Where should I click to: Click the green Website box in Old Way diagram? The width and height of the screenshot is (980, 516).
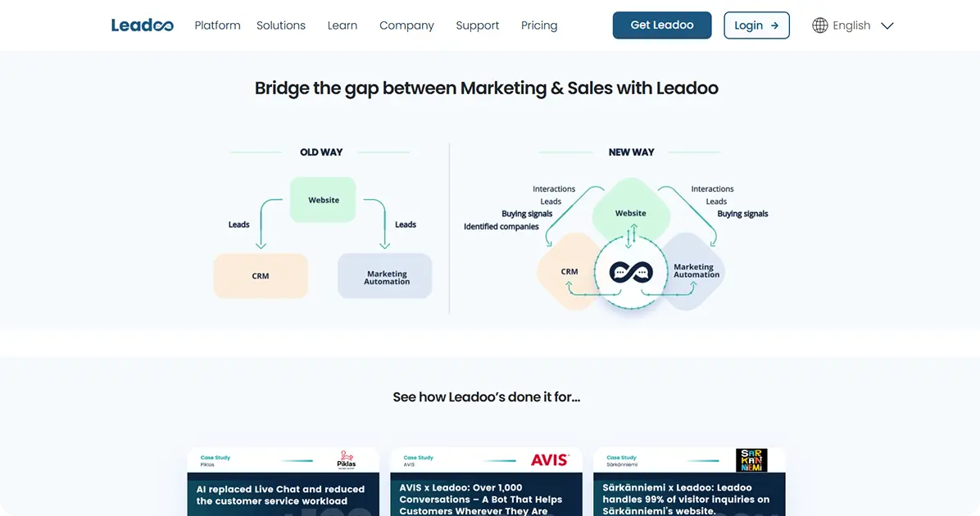323,200
